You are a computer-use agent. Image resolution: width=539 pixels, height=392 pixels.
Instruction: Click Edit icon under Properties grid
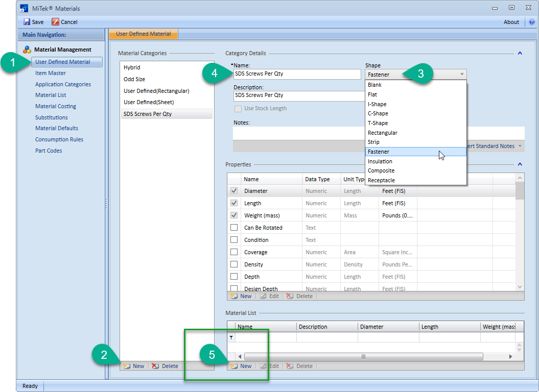tap(263, 296)
